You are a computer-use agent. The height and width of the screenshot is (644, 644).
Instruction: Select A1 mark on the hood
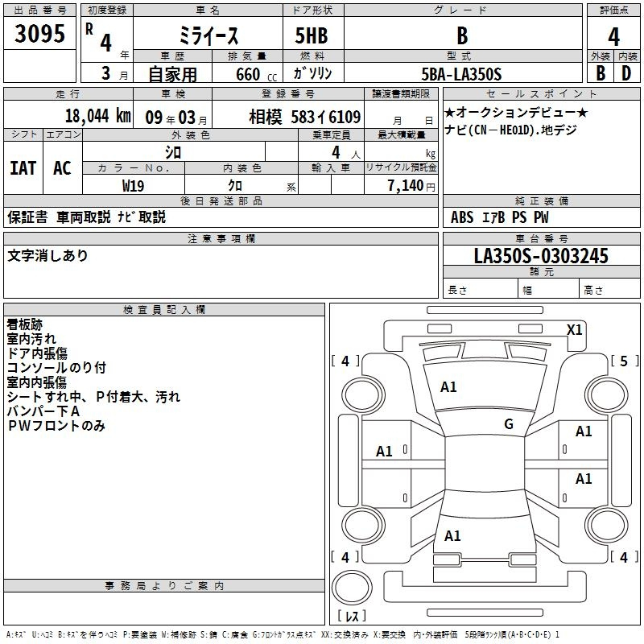[448, 387]
